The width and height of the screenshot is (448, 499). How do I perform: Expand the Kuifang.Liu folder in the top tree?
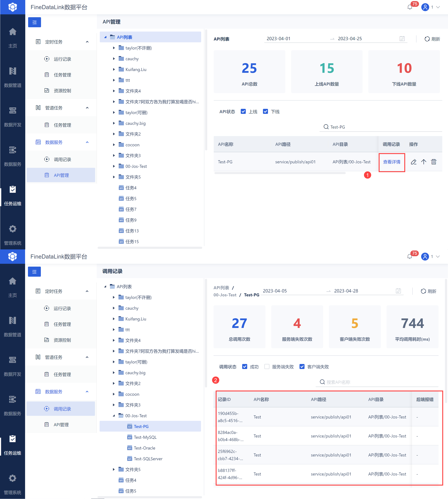pos(114,70)
